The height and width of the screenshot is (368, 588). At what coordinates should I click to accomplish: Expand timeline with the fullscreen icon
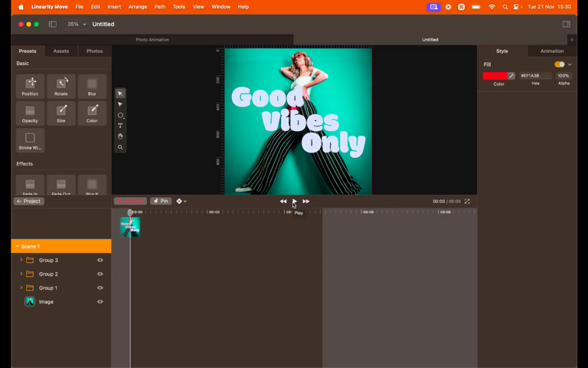[x=467, y=202]
